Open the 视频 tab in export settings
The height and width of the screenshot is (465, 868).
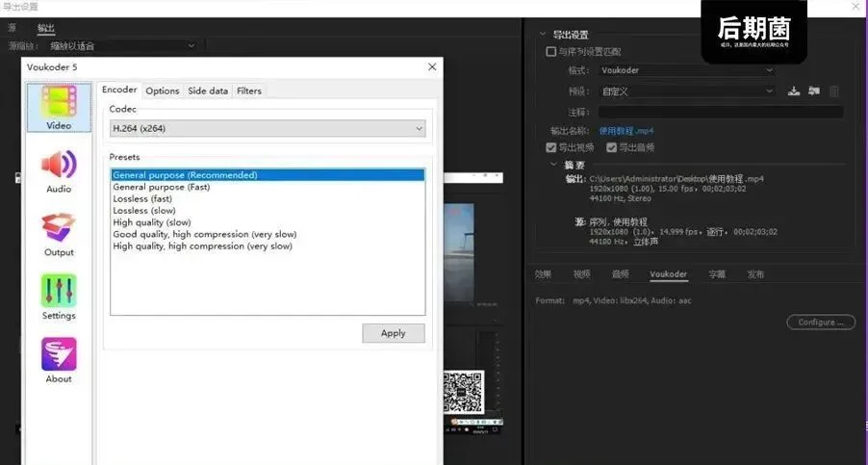[x=582, y=274]
